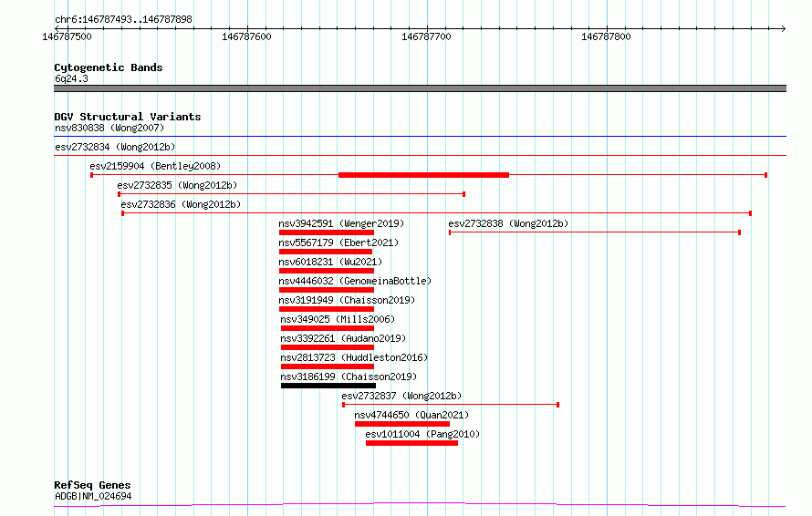
Task: Open nsv5567179 (Ebert2021) variant label
Action: coord(338,243)
